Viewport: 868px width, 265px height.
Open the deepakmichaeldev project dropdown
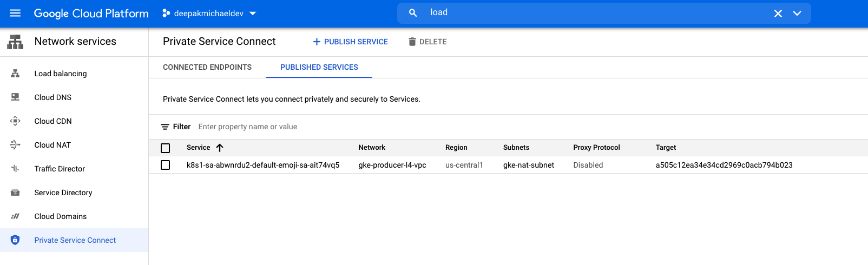(x=209, y=14)
